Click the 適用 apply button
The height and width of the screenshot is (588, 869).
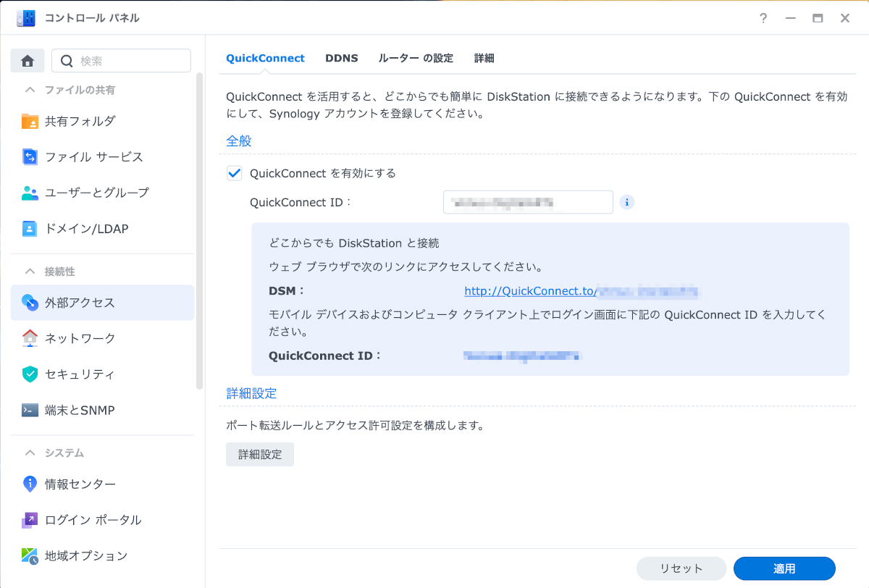784,568
